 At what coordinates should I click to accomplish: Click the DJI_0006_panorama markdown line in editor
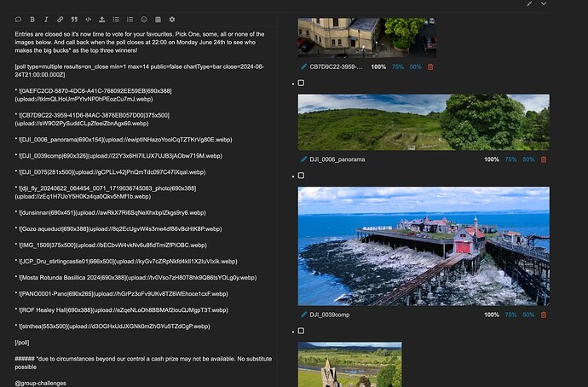click(124, 140)
